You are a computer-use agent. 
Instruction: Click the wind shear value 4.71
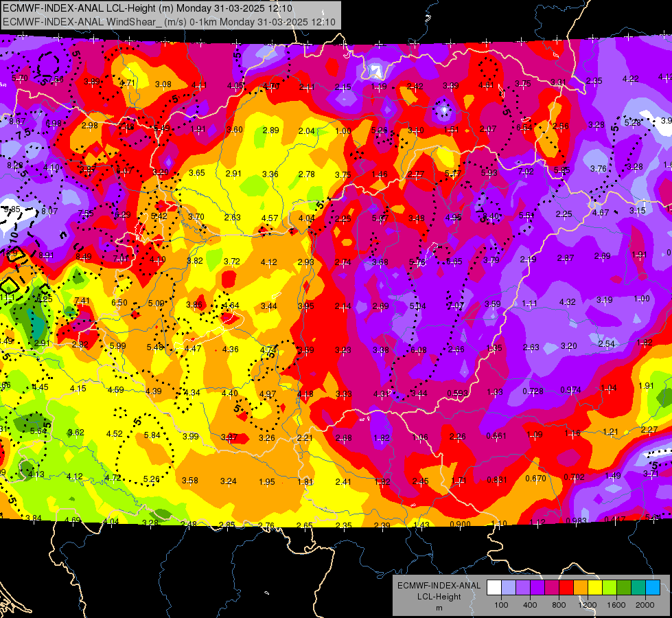[127, 83]
